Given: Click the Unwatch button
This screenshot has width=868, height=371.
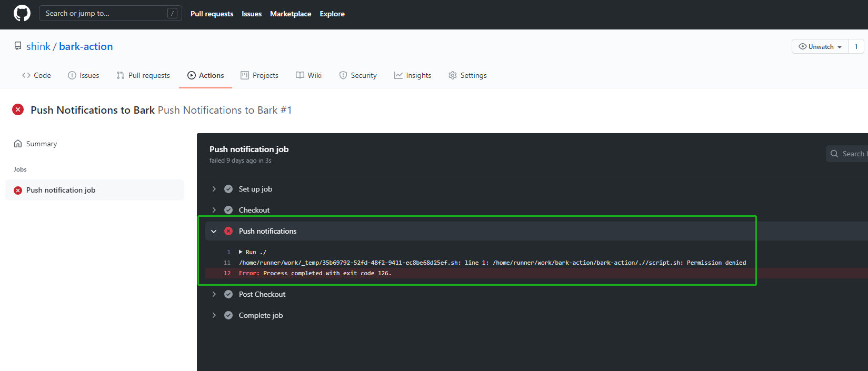Looking at the screenshot, I should [x=820, y=46].
